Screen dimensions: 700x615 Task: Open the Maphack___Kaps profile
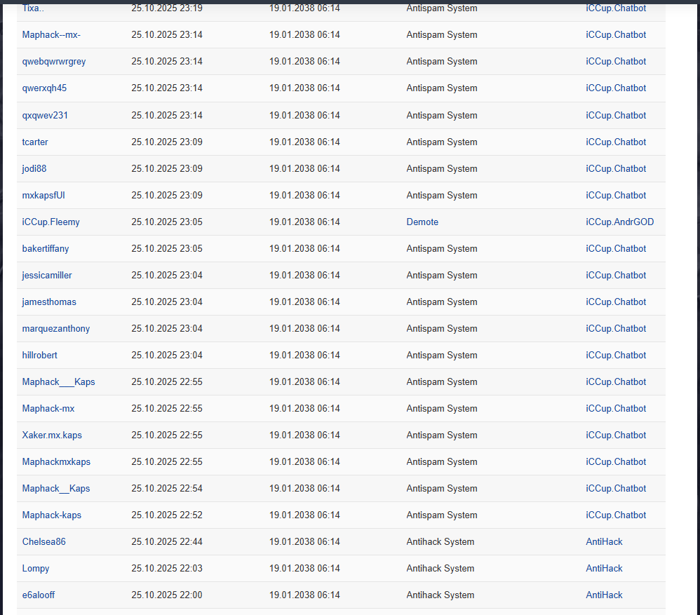pos(58,382)
